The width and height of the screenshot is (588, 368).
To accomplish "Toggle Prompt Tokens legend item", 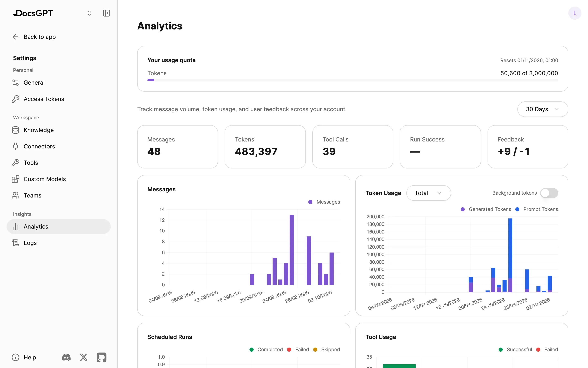I will 537,209.
